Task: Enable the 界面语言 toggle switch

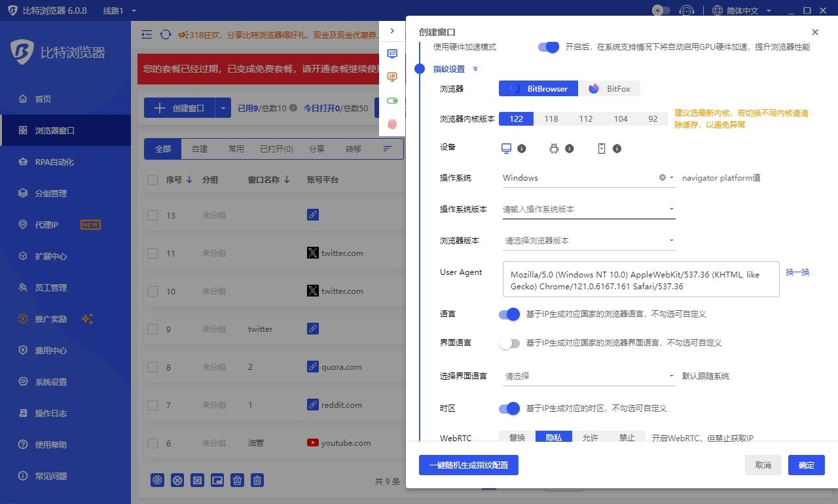Action: click(509, 343)
